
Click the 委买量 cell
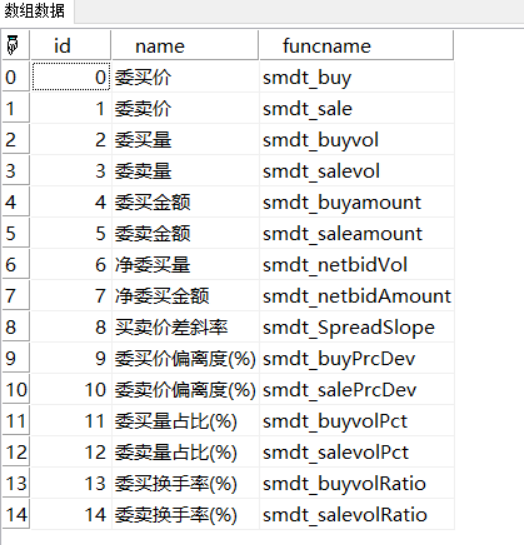coord(186,139)
